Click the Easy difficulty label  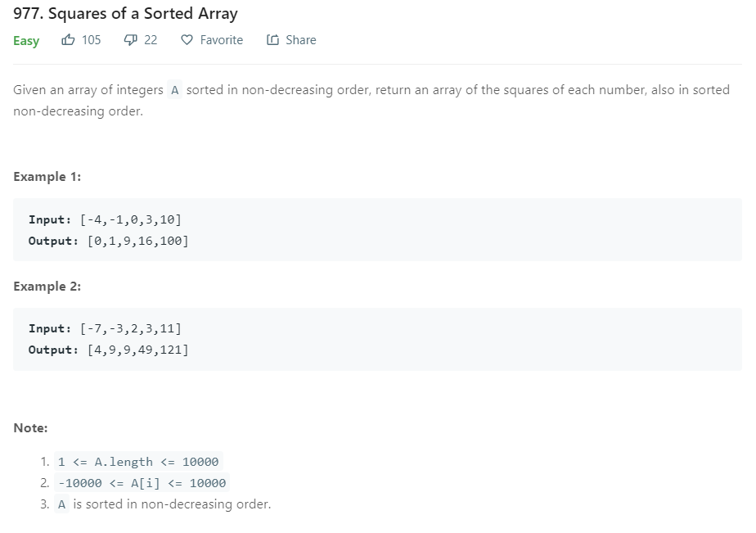[25, 40]
